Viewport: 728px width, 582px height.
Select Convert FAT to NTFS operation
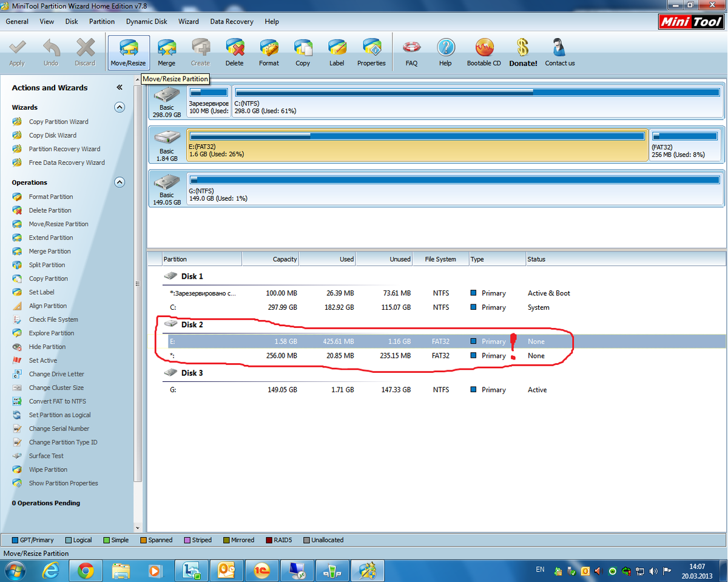tap(58, 401)
